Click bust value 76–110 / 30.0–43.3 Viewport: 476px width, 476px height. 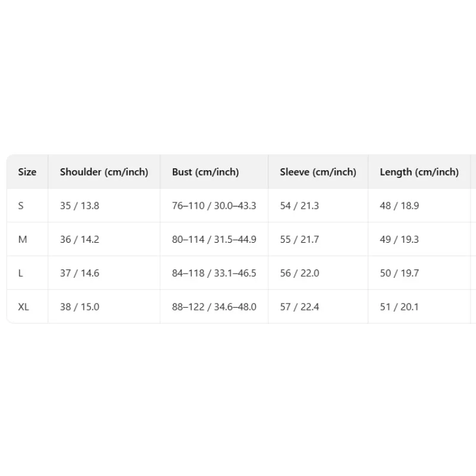tap(214, 205)
